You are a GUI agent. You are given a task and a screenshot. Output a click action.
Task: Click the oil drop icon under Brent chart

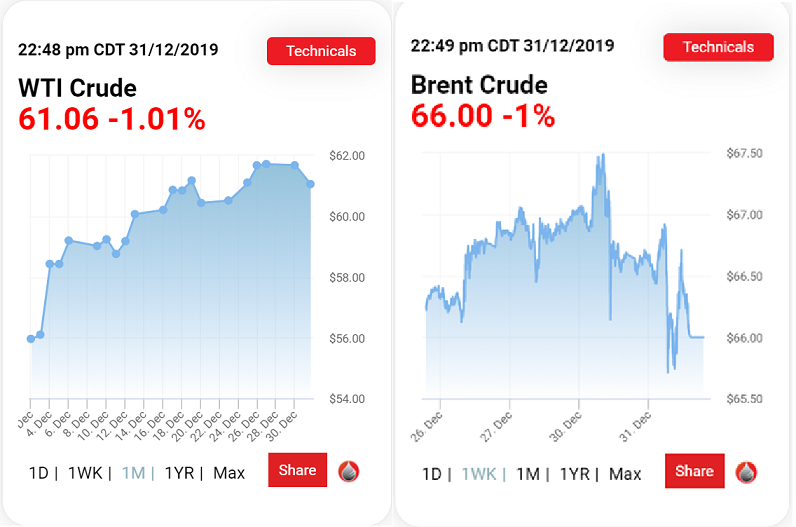(x=746, y=472)
